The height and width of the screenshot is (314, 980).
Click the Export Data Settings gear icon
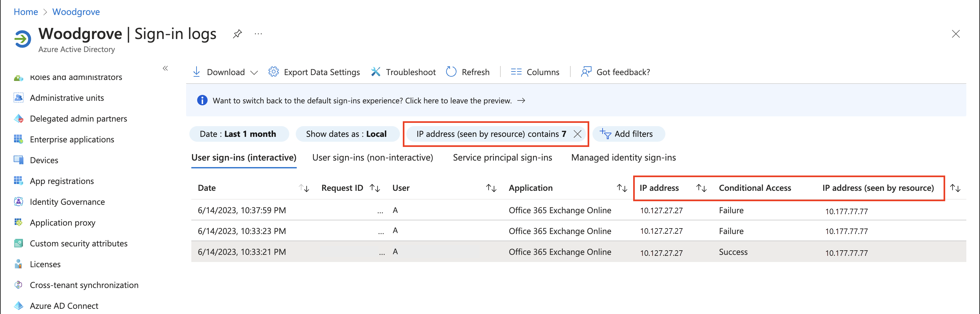click(273, 72)
